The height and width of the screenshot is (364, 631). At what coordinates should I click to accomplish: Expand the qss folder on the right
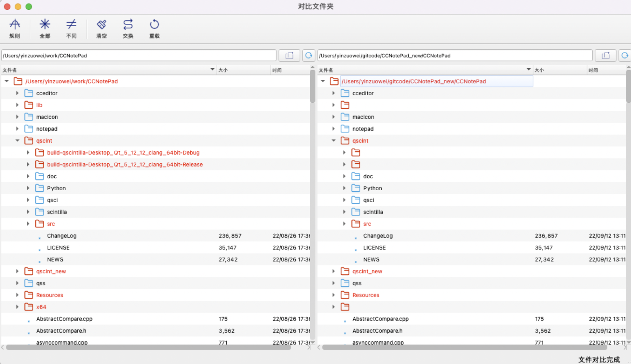[x=333, y=283]
